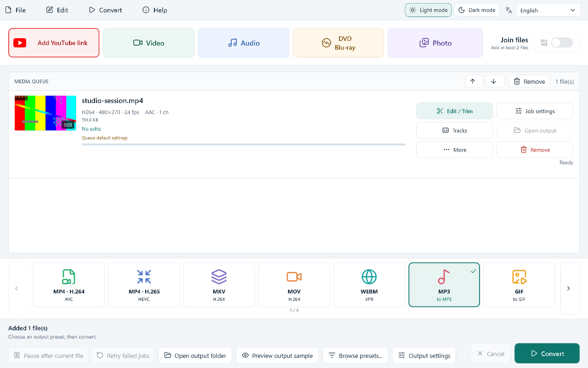Screen dimensions: 588x368
Task: Move file down with the arrow icon
Action: coord(494,81)
